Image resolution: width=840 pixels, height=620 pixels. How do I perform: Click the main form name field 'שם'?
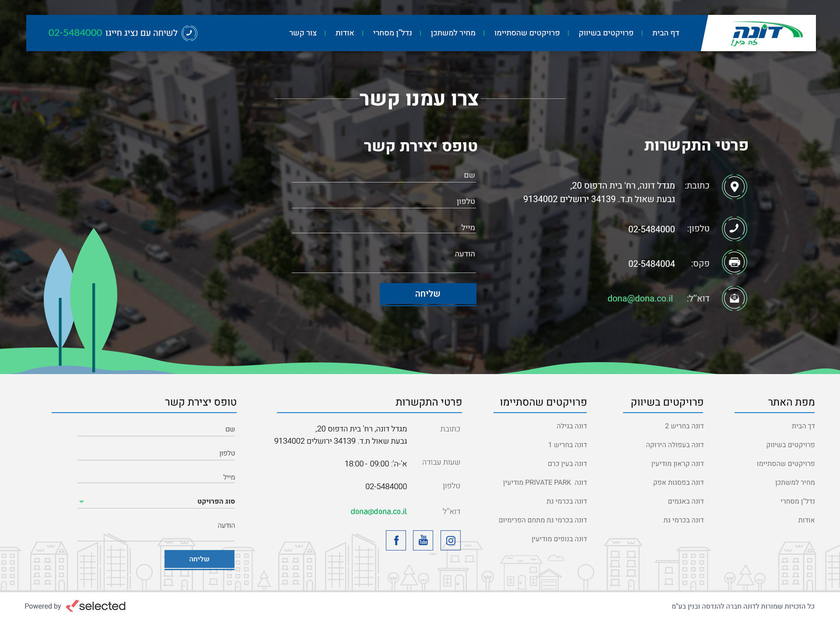coord(384,175)
